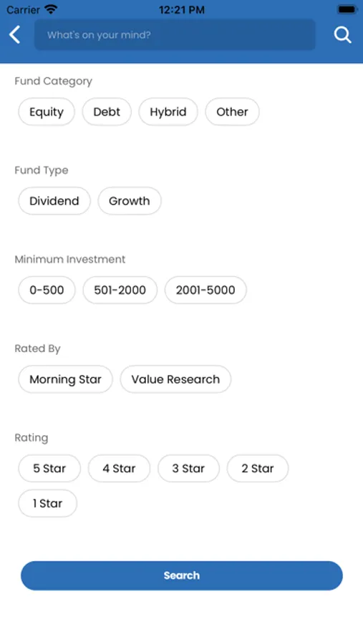Tap the back arrow icon
Screen dimensions: 363x644
pyautogui.click(x=15, y=35)
